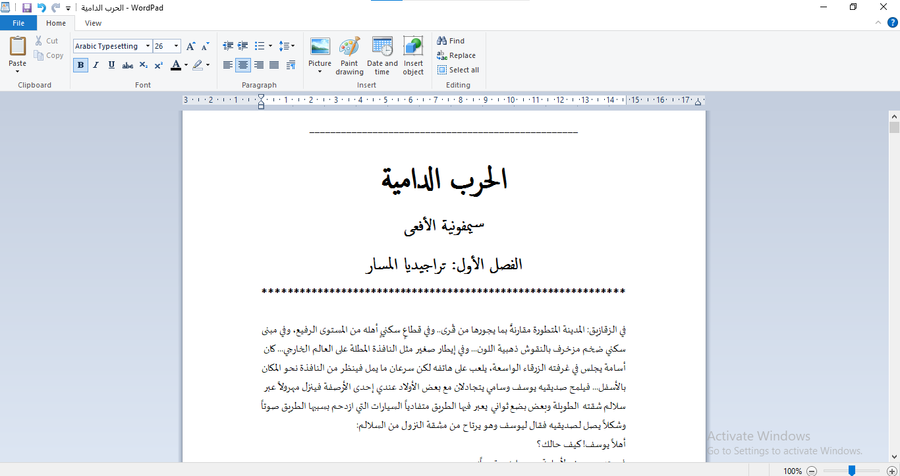Toggle Subscript formatting
The width and height of the screenshot is (900, 476).
click(143, 65)
